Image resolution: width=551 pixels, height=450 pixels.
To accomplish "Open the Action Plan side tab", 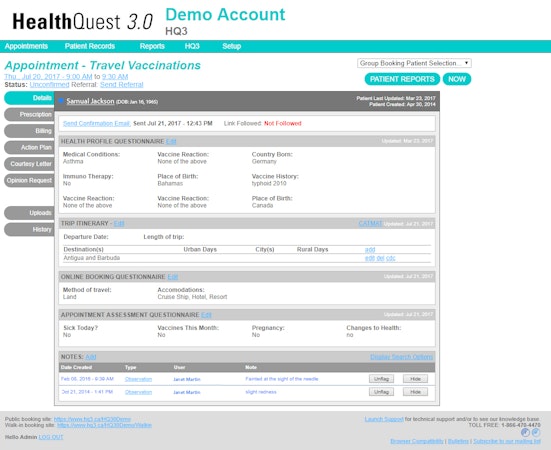I will point(30,148).
